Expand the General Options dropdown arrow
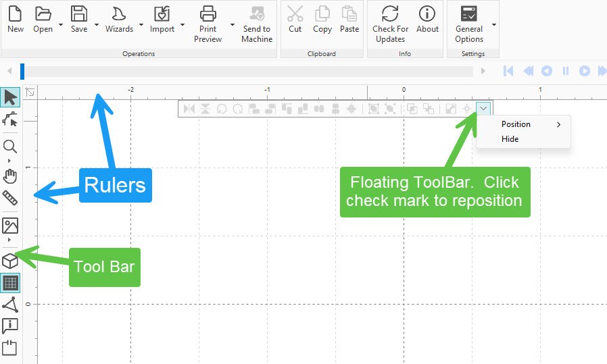Screen dimensions: 607x364 [x=494, y=24]
